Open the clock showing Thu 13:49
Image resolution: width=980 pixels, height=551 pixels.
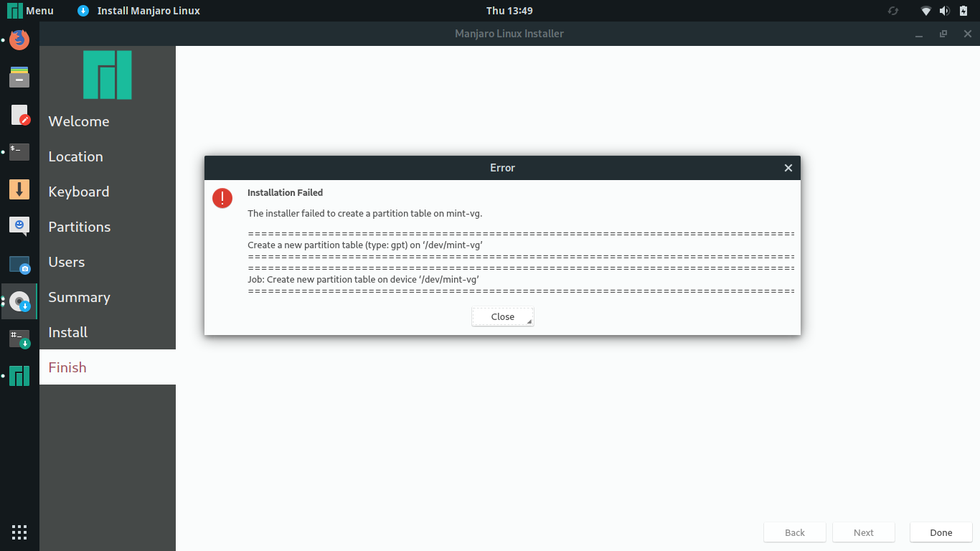tap(509, 11)
